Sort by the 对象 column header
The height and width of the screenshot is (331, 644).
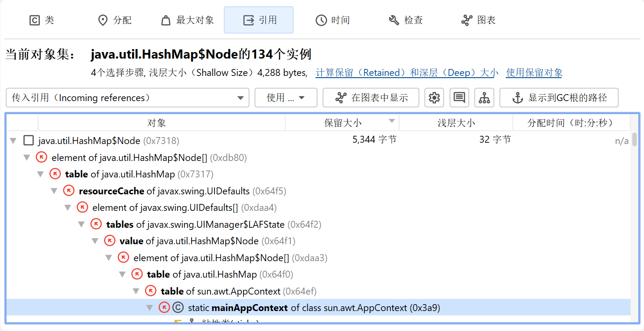162,123
